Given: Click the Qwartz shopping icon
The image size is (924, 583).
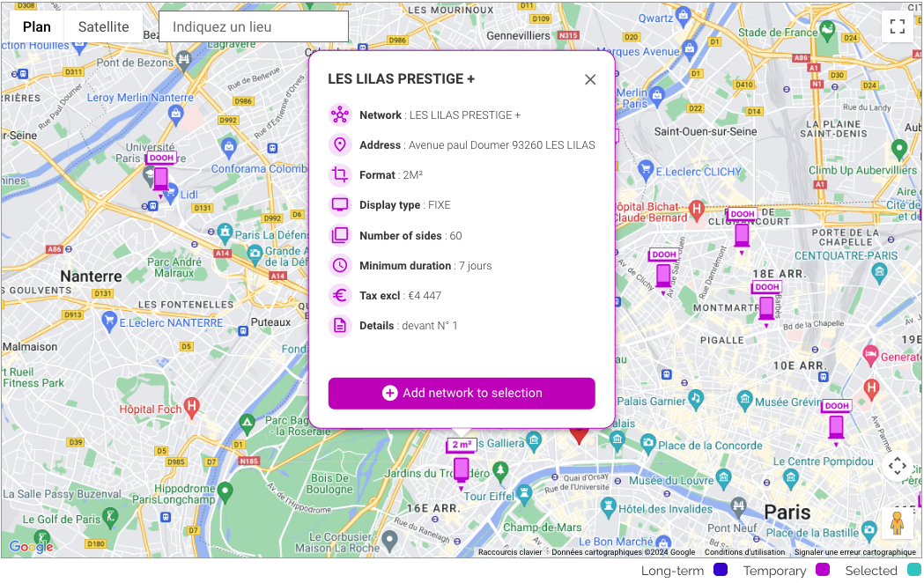Looking at the screenshot, I should (x=683, y=16).
